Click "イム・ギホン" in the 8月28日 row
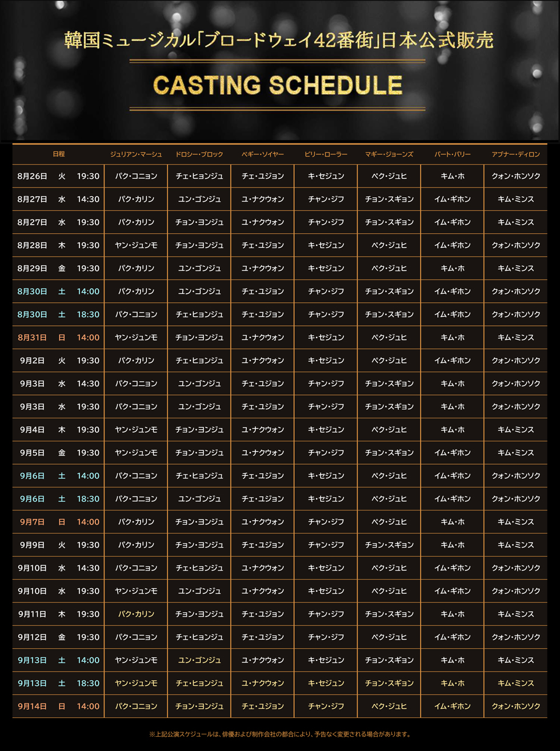 pos(453,245)
